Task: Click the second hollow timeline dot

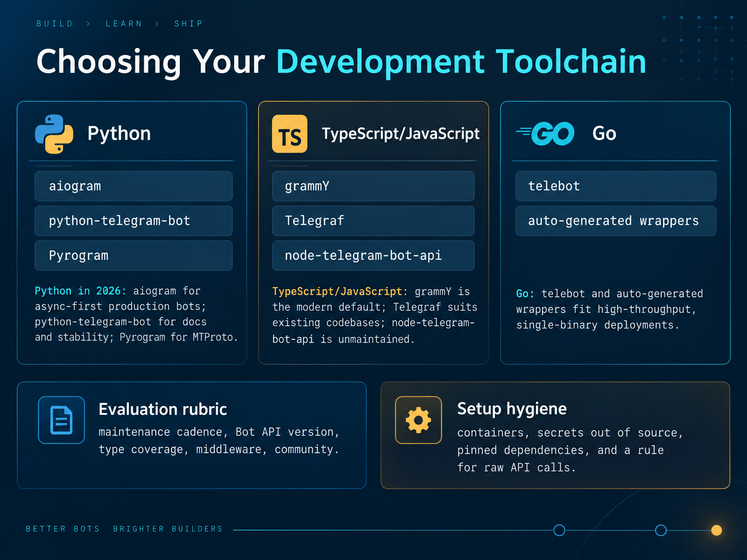Action: click(661, 530)
